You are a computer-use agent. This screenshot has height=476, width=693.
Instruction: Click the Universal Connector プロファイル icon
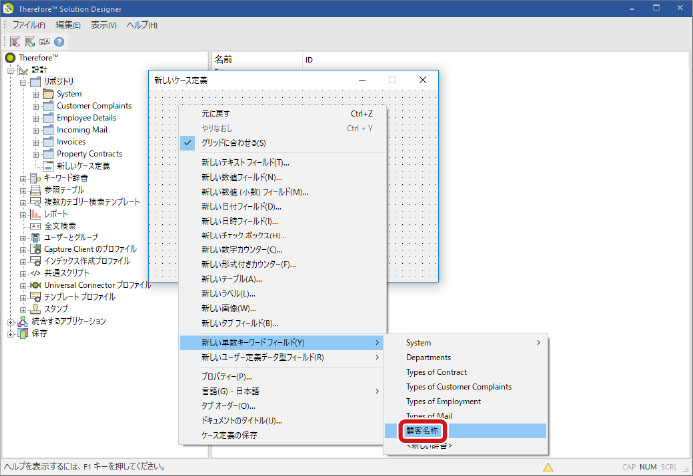[x=34, y=285]
